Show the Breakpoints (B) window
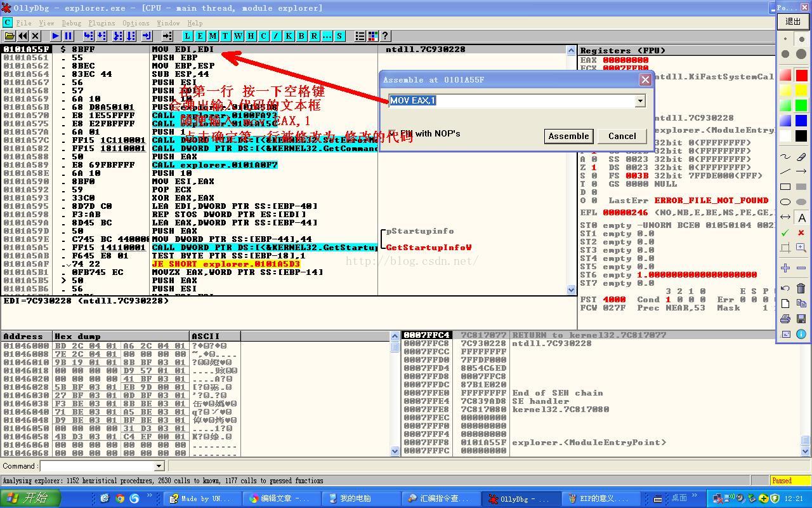812x508 pixels. click(301, 36)
